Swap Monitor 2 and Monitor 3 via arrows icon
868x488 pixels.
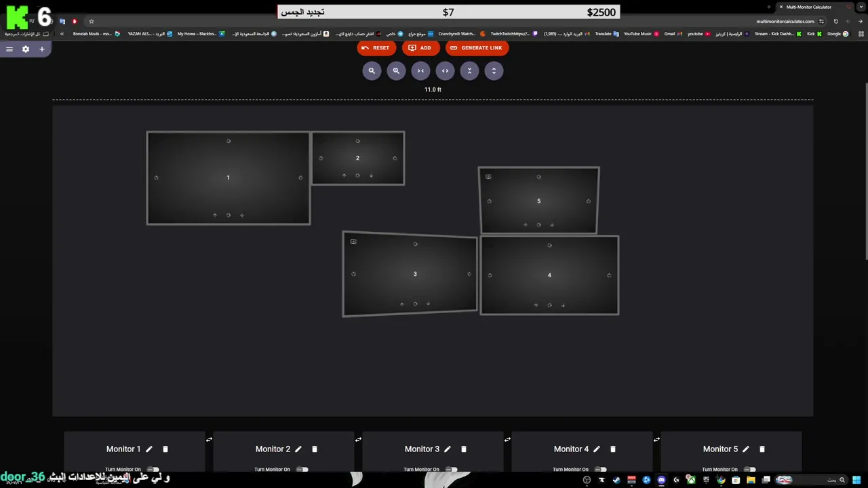[358, 439]
